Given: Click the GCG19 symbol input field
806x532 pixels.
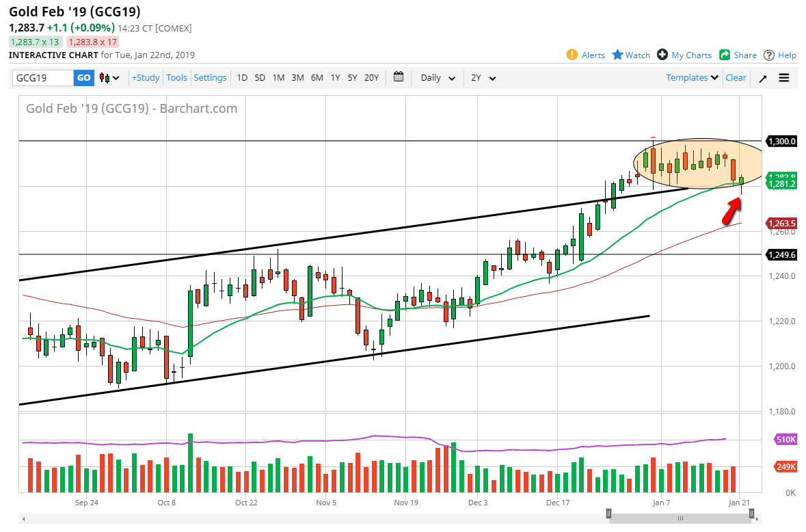Looking at the screenshot, I should click(42, 78).
